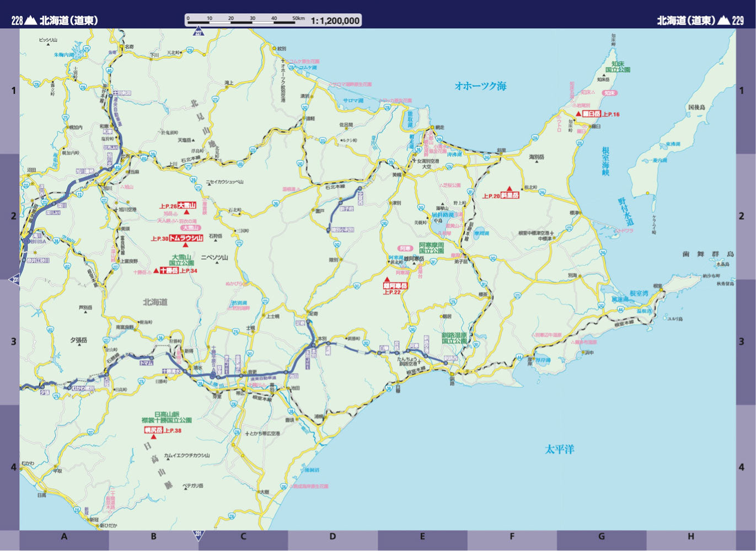
Task: Click the red triangle beside 羅臼岳
Action: pyautogui.click(x=578, y=114)
